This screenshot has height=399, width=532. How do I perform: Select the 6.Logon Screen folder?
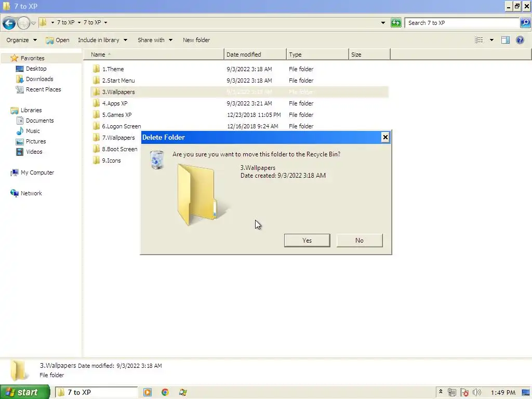click(121, 126)
